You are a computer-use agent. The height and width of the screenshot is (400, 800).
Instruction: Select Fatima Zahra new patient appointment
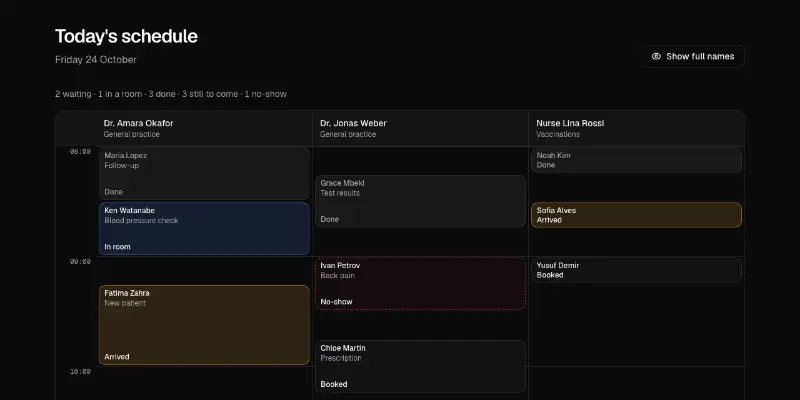point(204,325)
